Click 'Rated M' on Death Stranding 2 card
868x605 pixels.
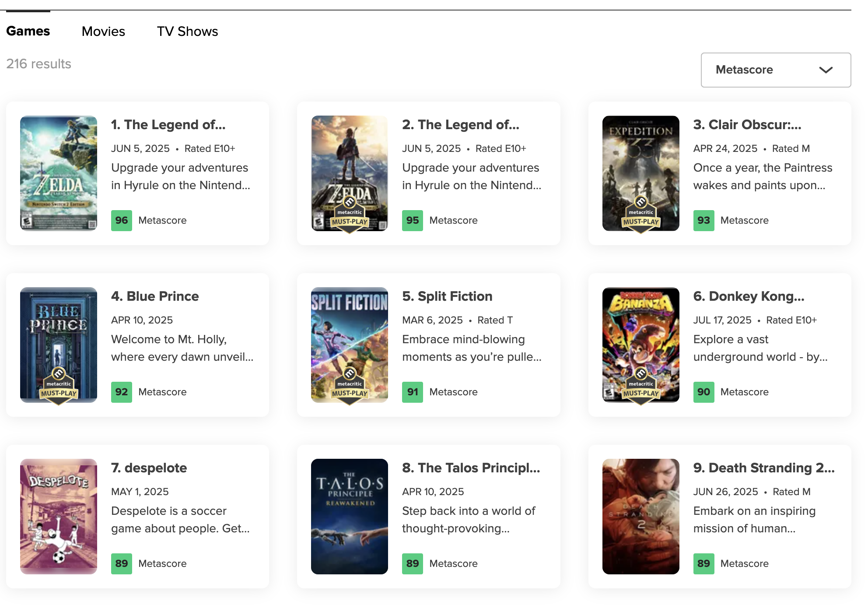[791, 492]
